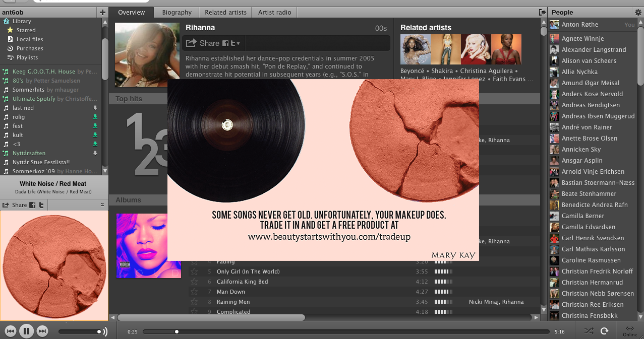Click the Online connection status icon
Screen dimensions: 644x339
(x=630, y=330)
